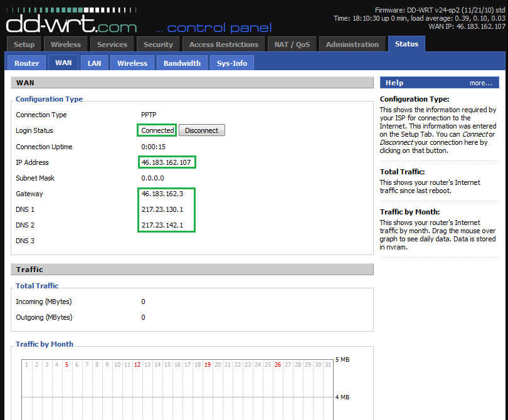The image size is (508, 420).
Task: Click day 19 in traffic graph
Action: 208,365
